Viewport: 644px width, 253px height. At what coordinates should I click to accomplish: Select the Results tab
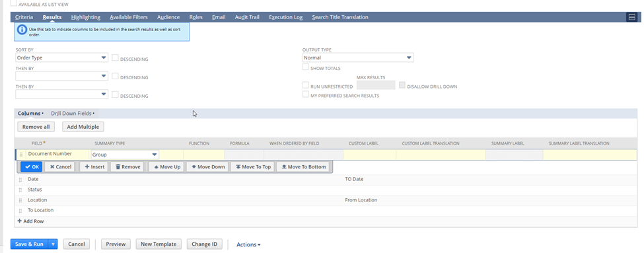pos(52,17)
